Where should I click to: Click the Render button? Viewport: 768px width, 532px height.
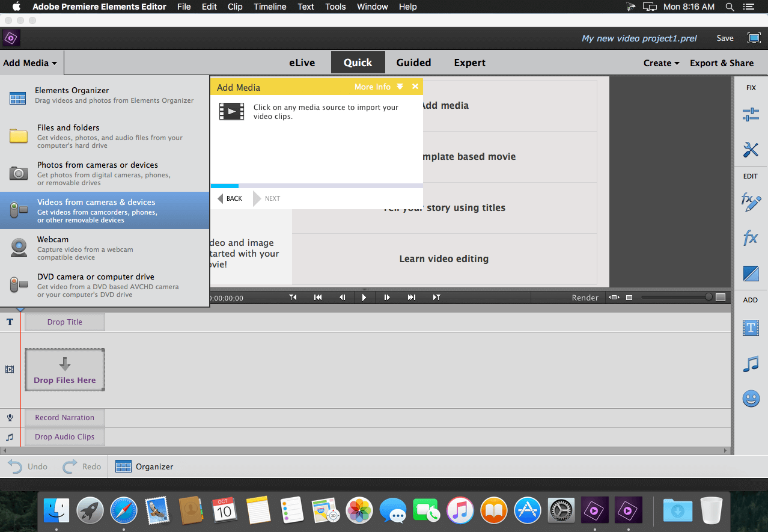(x=585, y=298)
